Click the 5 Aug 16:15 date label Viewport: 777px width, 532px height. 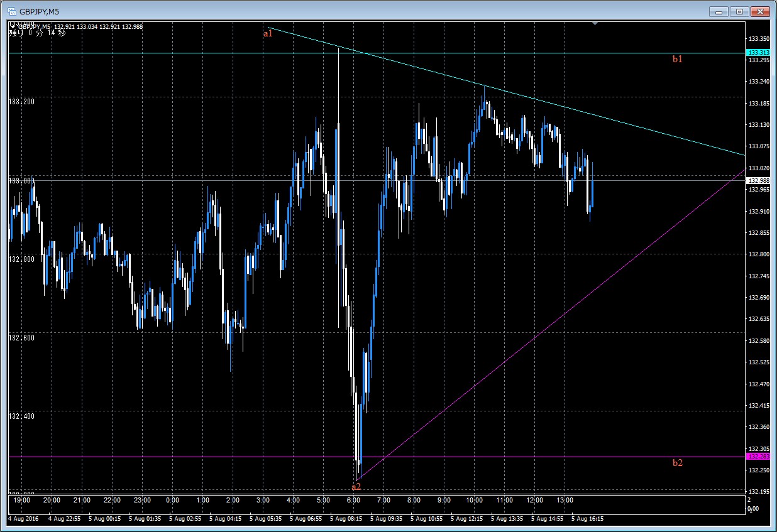click(587, 519)
